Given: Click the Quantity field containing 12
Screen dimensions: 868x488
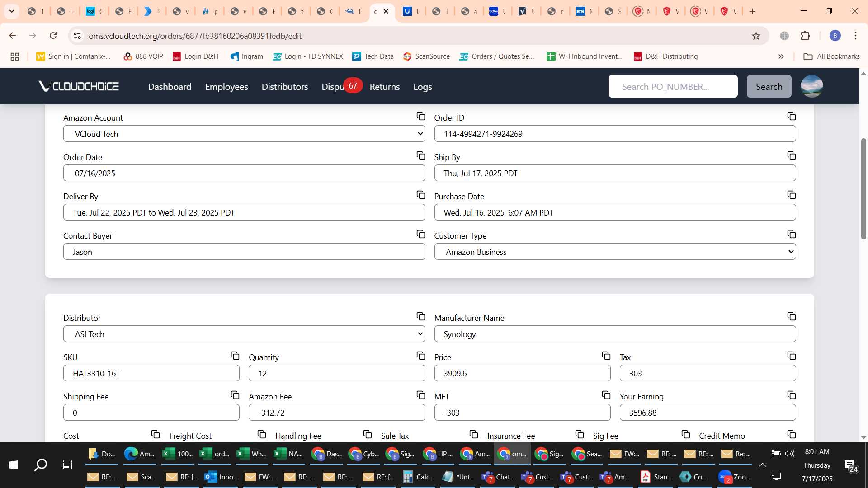Looking at the screenshot, I should click(337, 373).
